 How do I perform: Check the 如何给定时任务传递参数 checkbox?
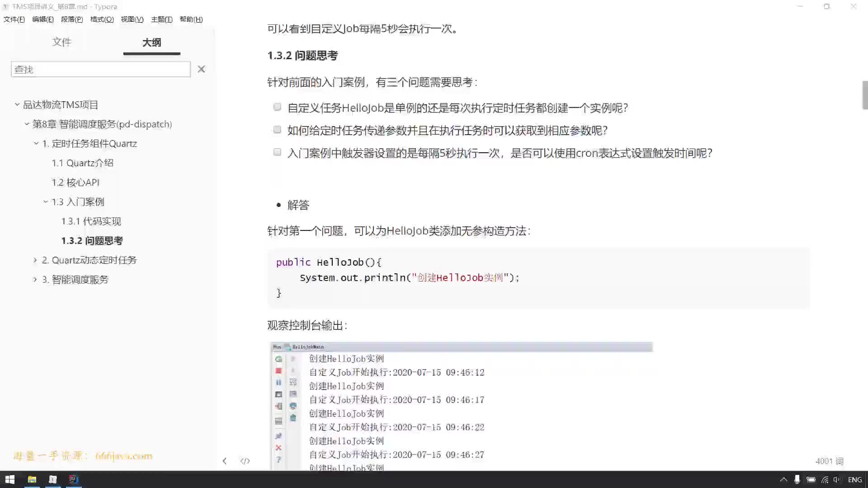pyautogui.click(x=277, y=130)
